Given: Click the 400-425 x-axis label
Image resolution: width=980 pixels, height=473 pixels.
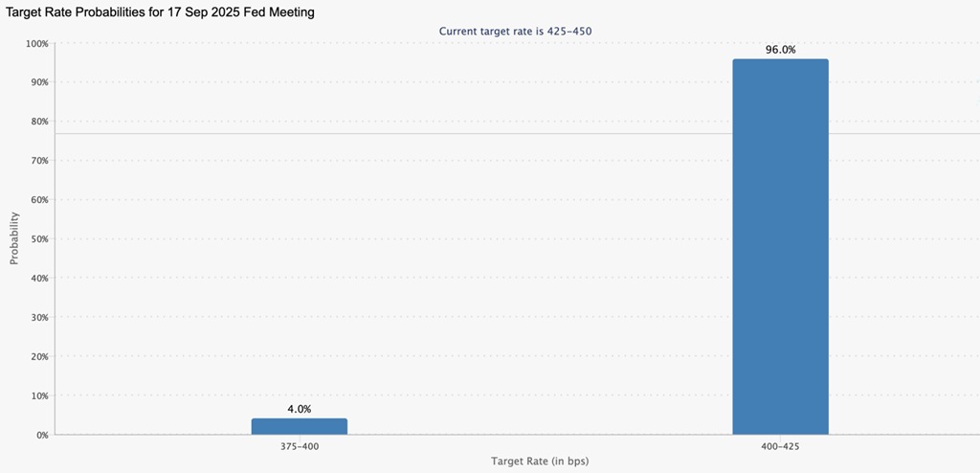Looking at the screenshot, I should pyautogui.click(x=780, y=446).
